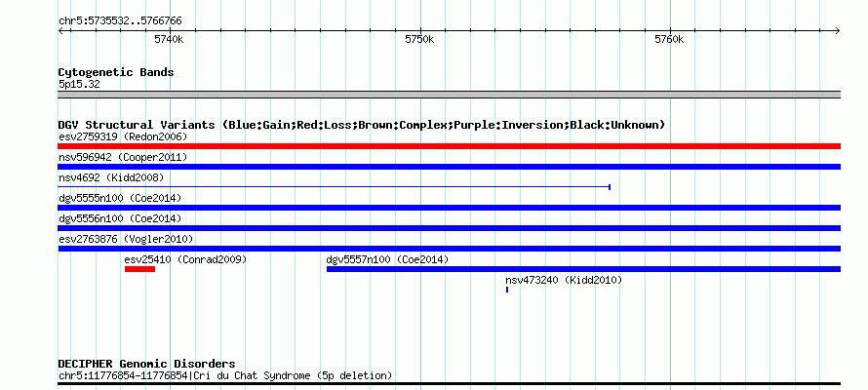Image resolution: width=868 pixels, height=390 pixels.
Task: Click the blue nsv596942 gain variant bar
Action: pyautogui.click(x=449, y=167)
